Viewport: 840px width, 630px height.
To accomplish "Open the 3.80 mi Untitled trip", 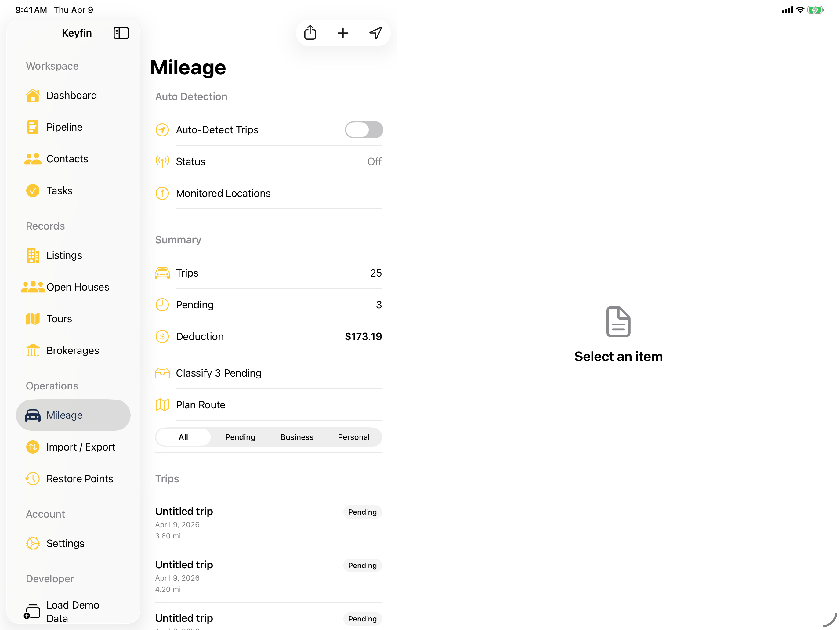I will 269,522.
